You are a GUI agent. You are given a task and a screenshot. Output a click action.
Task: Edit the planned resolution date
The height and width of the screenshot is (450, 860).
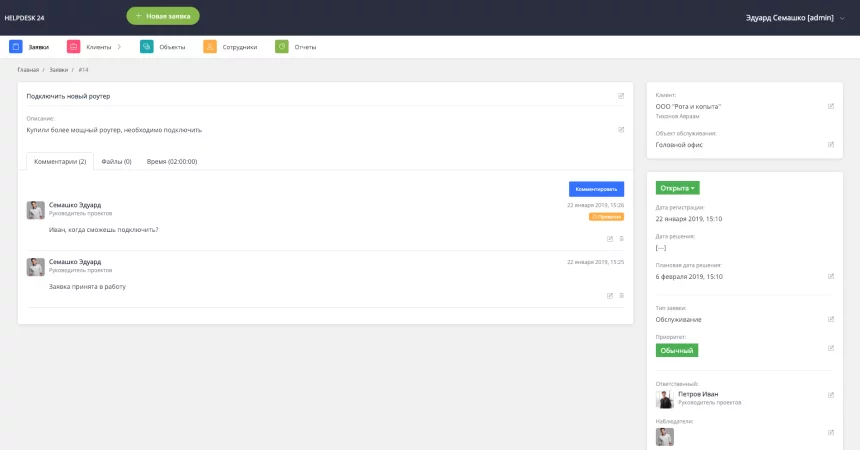831,276
